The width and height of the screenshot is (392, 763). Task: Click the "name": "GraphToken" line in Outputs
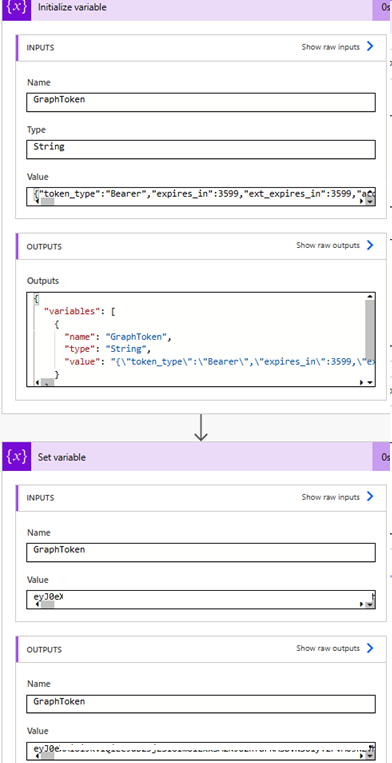(x=118, y=336)
